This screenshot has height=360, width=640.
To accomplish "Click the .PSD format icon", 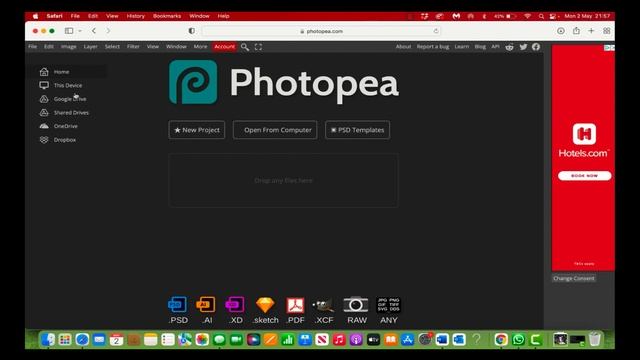I will coord(178,310).
